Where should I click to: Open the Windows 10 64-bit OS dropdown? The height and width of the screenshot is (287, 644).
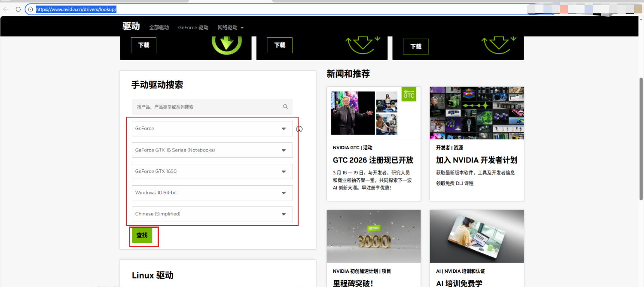coord(212,193)
